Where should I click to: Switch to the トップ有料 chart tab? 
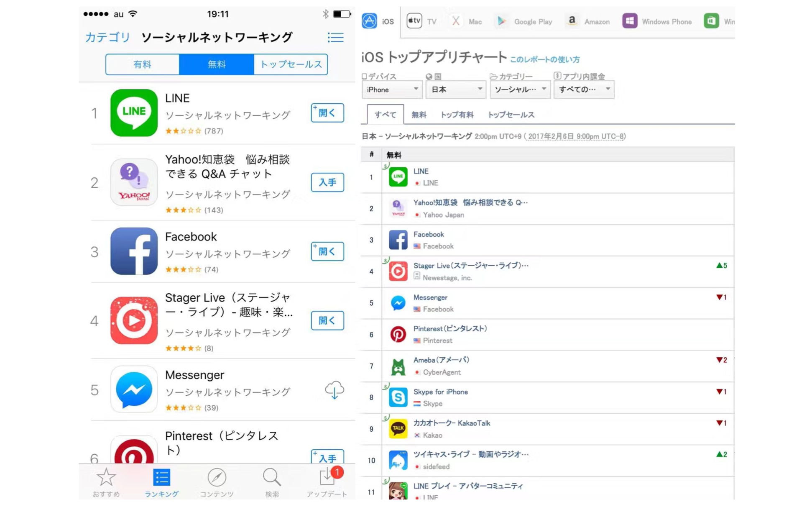coord(457,115)
